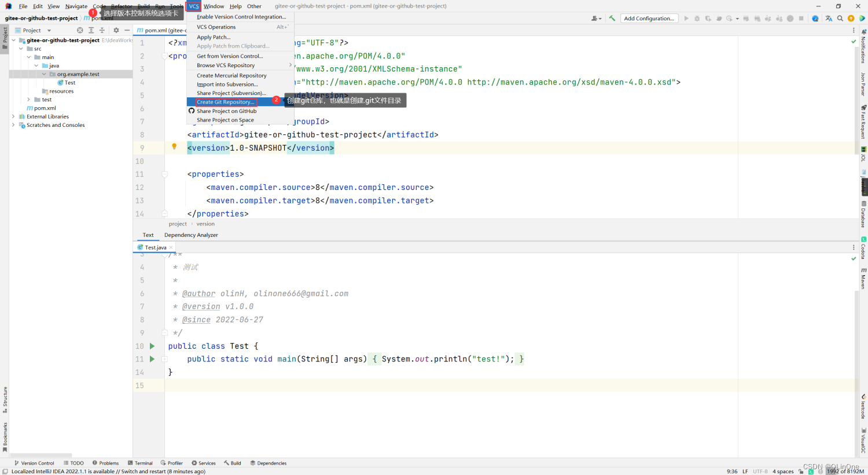Switch to Dependency Analyzer tab
This screenshot has height=475, width=868.
click(x=191, y=235)
